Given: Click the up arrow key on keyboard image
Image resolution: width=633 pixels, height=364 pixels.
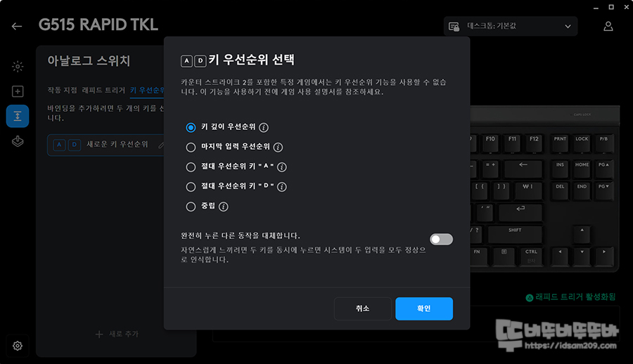Looking at the screenshot, I should point(582,234).
